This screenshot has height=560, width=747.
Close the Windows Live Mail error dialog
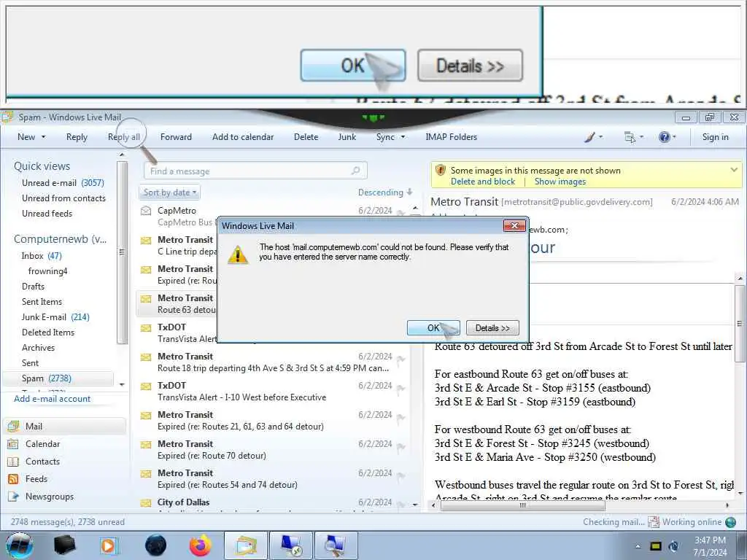514,226
